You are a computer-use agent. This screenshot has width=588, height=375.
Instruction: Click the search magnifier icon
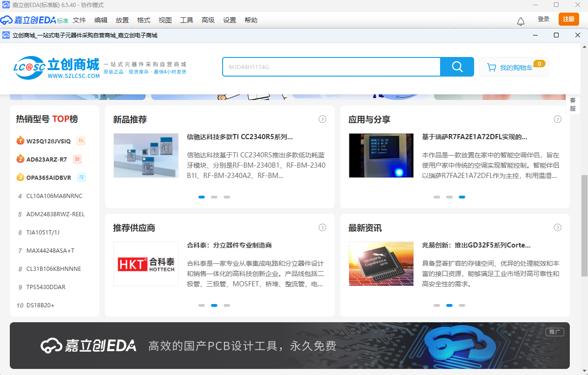pyautogui.click(x=456, y=67)
